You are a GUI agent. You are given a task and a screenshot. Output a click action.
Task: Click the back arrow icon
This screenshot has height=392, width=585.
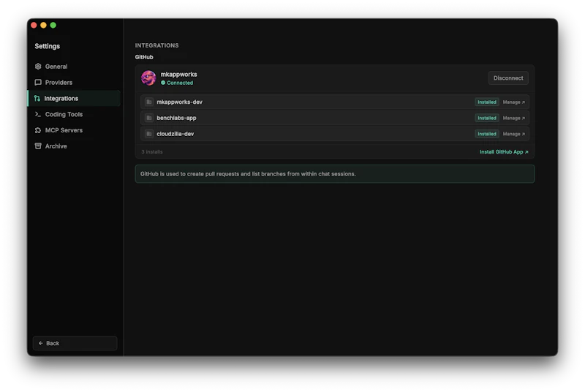coord(41,343)
